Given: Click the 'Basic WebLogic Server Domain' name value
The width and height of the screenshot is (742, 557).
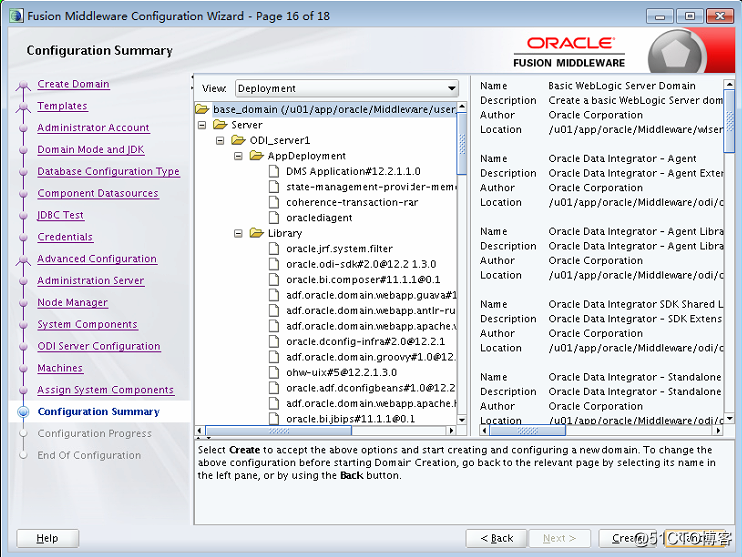Looking at the screenshot, I should [x=622, y=86].
